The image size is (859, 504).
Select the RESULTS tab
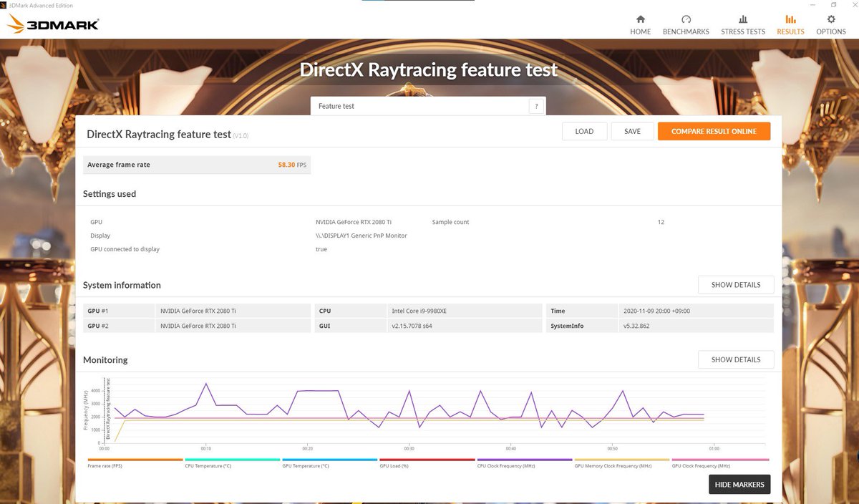[790, 24]
